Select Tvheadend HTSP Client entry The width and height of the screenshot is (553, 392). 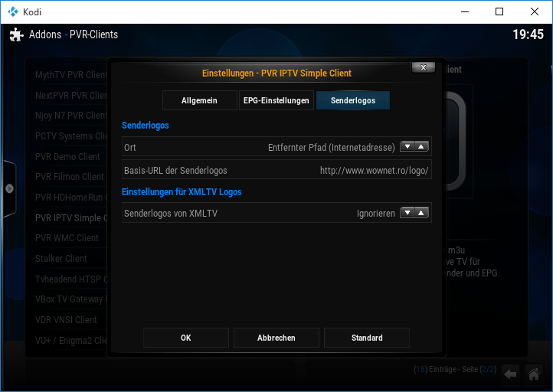pyautogui.click(x=71, y=279)
